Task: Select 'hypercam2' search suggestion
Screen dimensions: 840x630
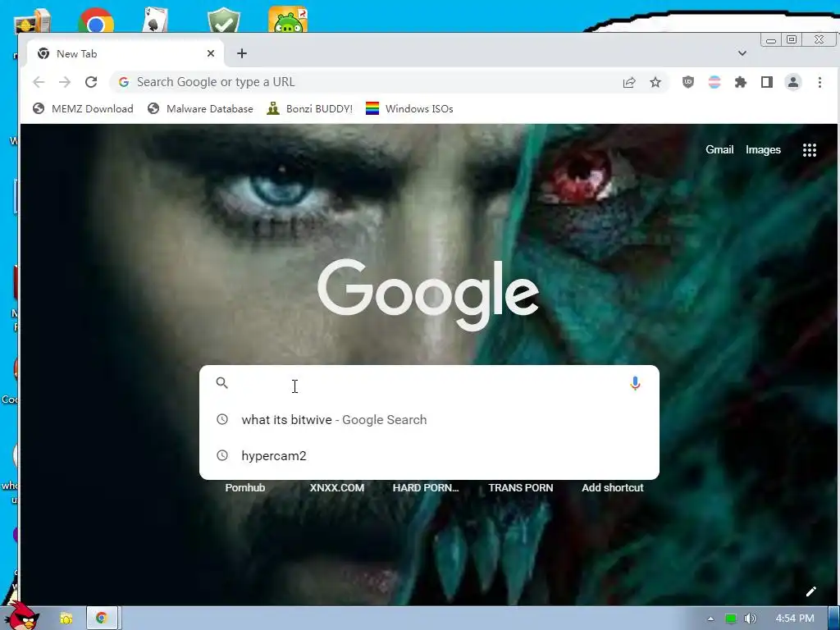Action: pos(428,455)
